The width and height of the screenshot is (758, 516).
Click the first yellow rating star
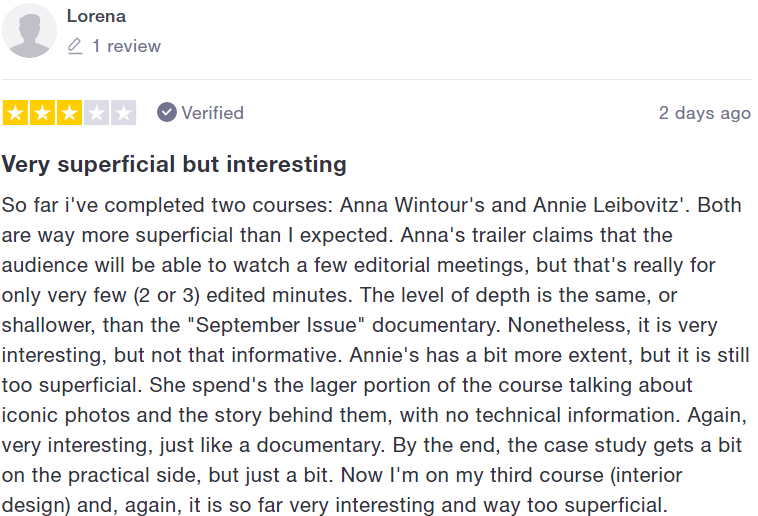tap(15, 113)
